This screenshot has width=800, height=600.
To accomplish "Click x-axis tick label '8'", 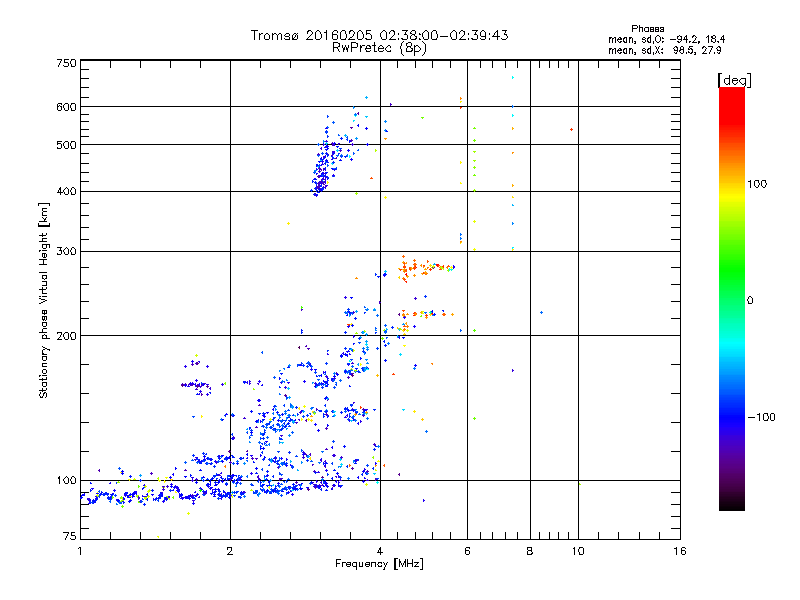I will pyautogui.click(x=530, y=551).
